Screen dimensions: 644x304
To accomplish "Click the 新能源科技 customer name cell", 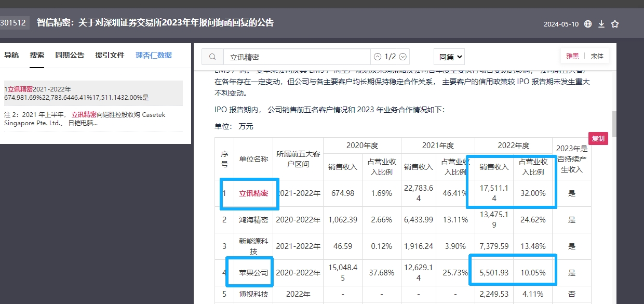I will [253, 246].
